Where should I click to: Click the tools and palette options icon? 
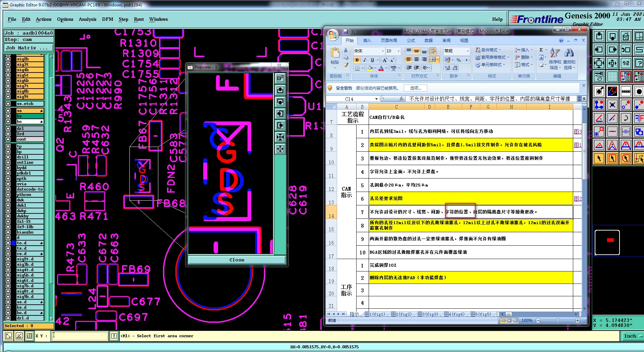[x=599, y=77]
